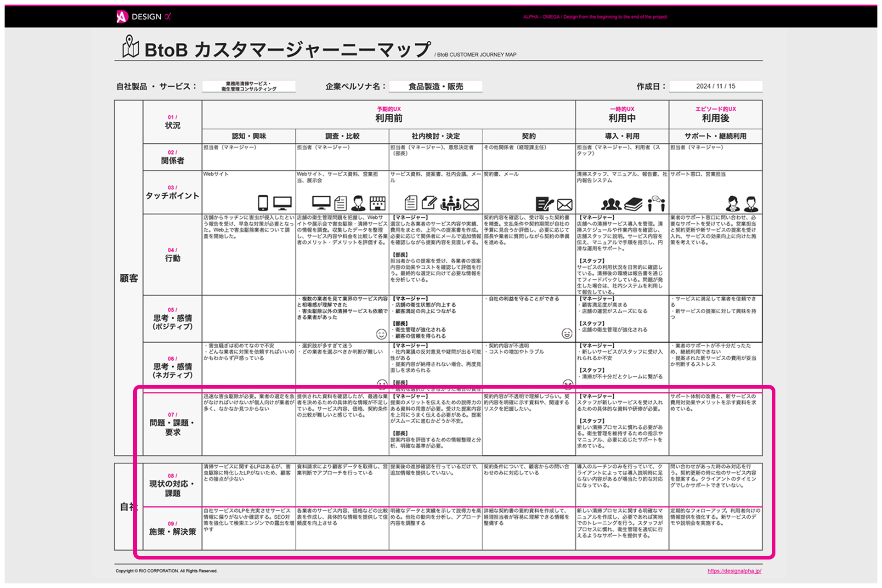The image size is (882, 588).
Task: Click the 01 / 状況 row label
Action: coord(172,122)
